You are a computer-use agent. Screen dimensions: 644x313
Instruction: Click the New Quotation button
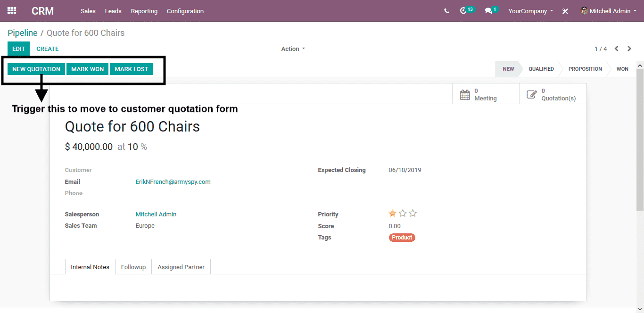tap(36, 69)
